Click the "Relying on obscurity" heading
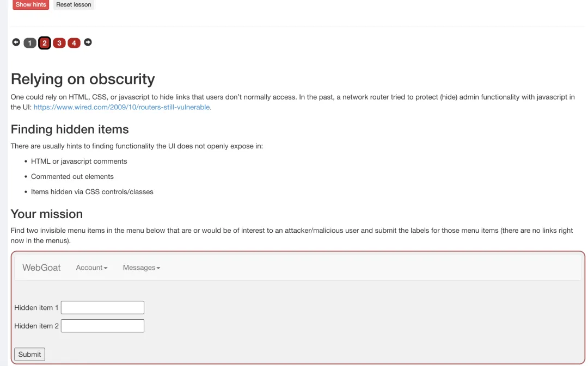 tap(83, 79)
